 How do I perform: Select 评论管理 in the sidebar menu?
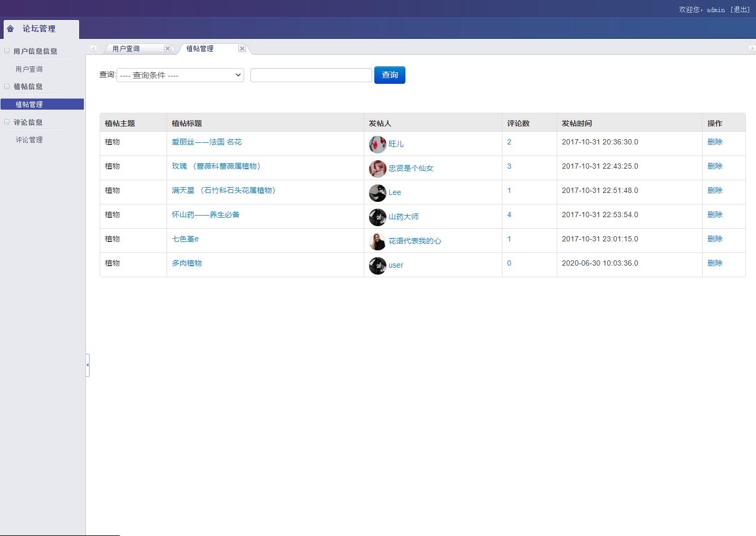(29, 139)
